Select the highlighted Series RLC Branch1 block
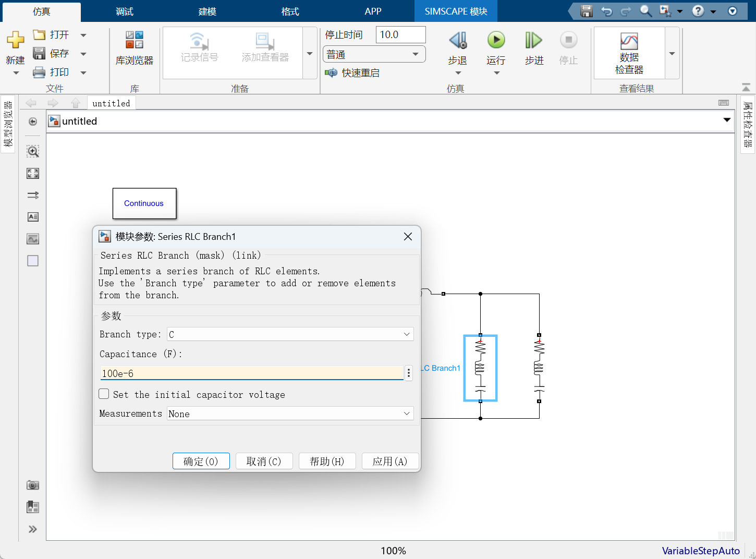This screenshot has width=756, height=559. (480, 368)
